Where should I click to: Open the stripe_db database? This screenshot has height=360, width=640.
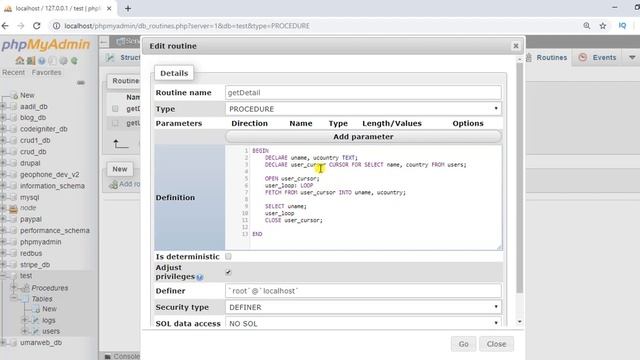[x=35, y=264]
